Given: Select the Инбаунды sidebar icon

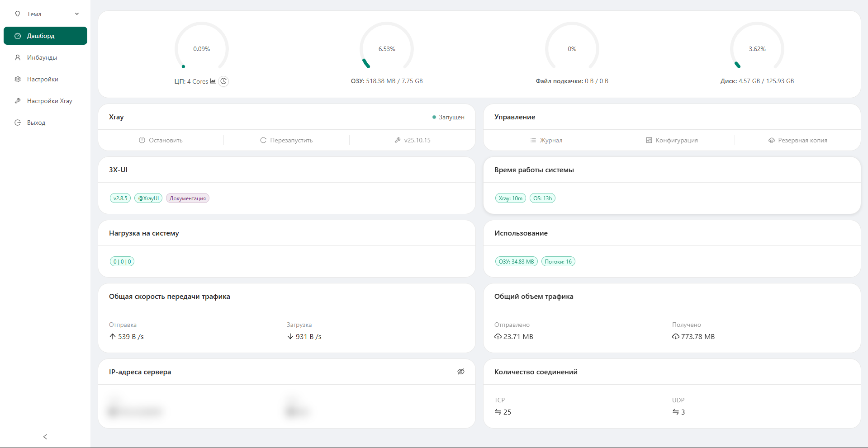Looking at the screenshot, I should point(17,57).
